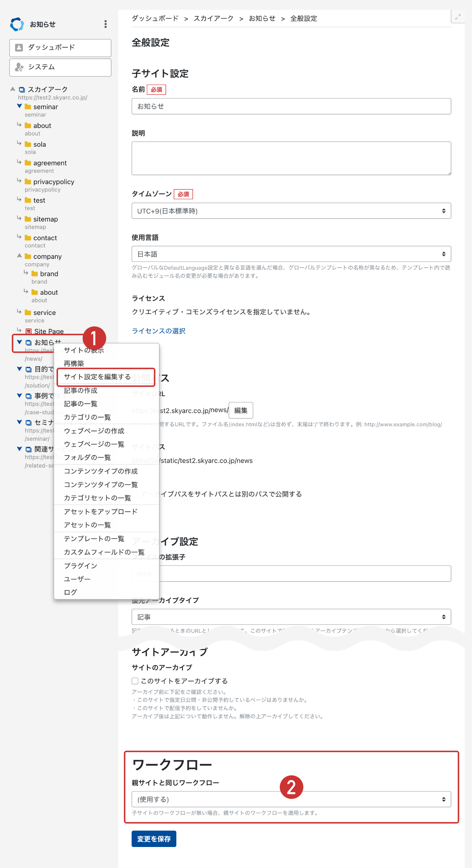Click the privacypolicy folder icon
472x868 pixels.
[x=28, y=181]
